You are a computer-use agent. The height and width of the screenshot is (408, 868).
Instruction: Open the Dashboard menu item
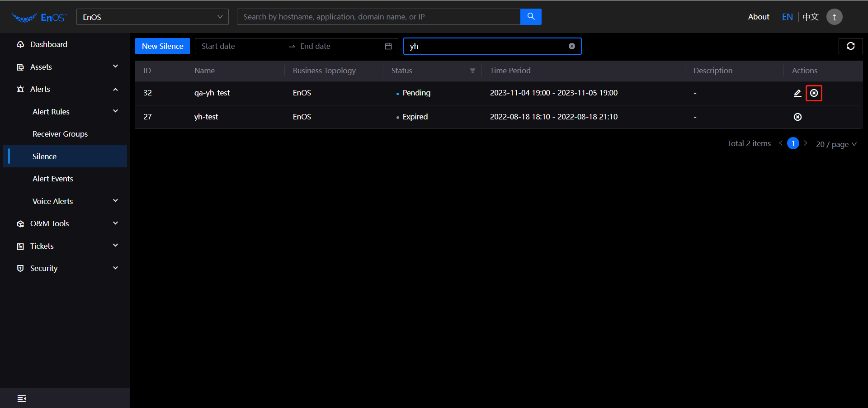(65, 44)
